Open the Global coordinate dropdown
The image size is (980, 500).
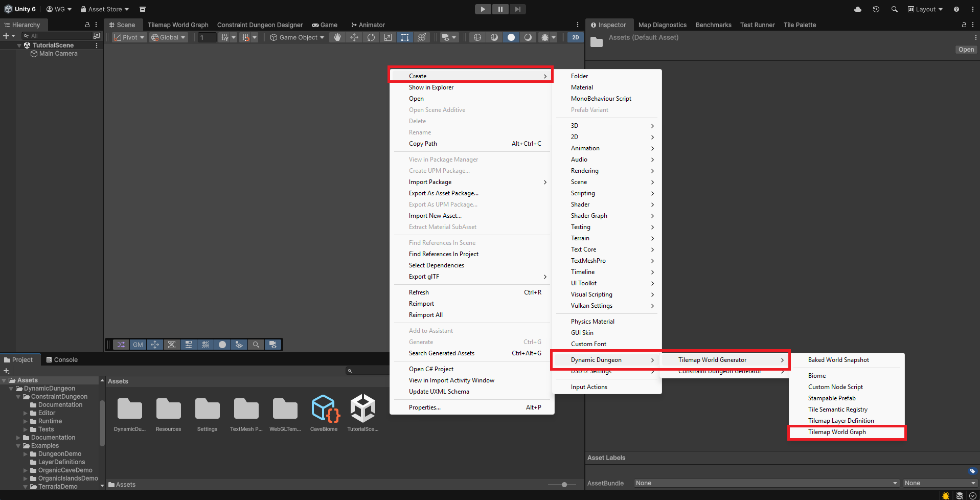(168, 37)
